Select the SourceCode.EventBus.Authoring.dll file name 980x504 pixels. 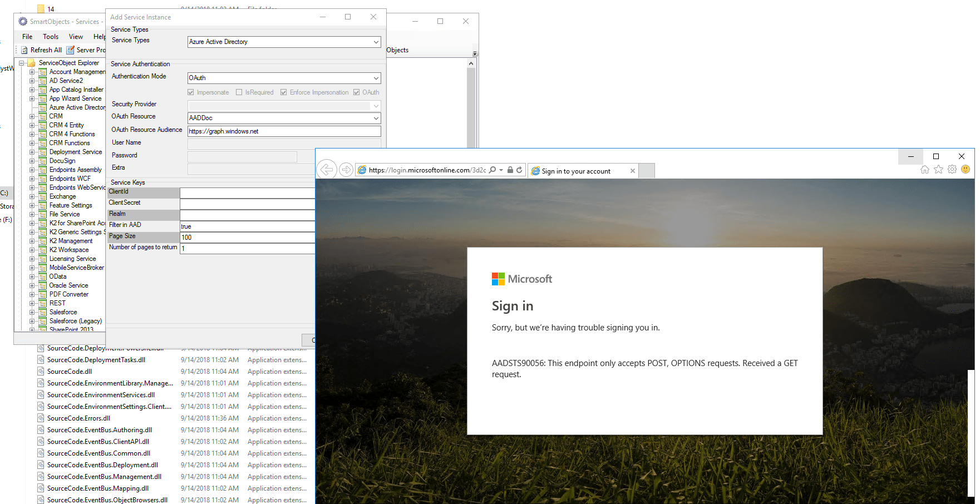(100, 429)
